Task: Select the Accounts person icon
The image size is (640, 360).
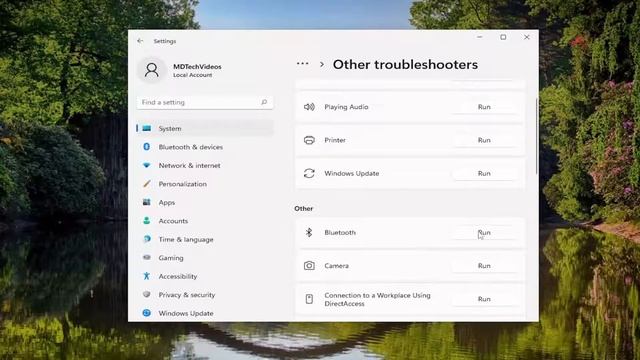Action: click(x=147, y=220)
